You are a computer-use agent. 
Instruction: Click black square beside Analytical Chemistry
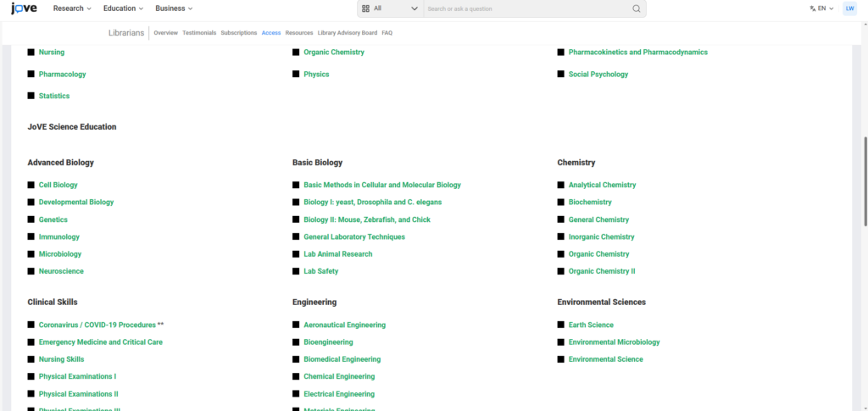(561, 185)
